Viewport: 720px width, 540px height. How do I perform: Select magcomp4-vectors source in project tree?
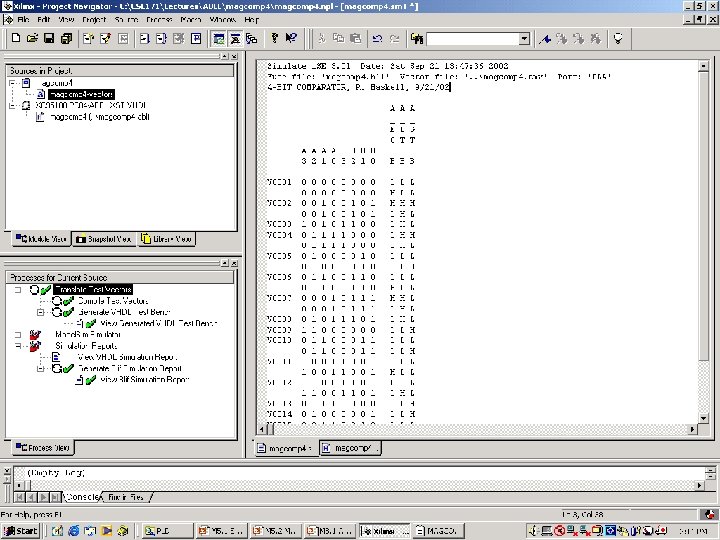tap(81, 94)
